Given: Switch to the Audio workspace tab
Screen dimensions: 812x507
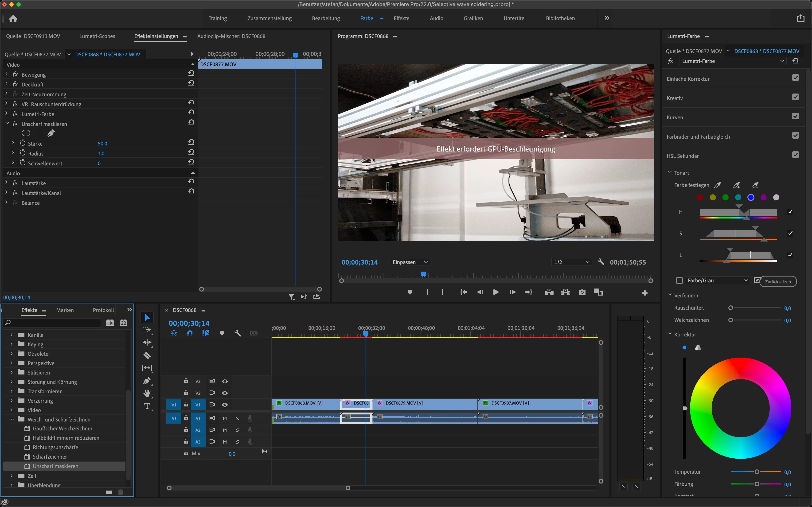Looking at the screenshot, I should (x=436, y=18).
